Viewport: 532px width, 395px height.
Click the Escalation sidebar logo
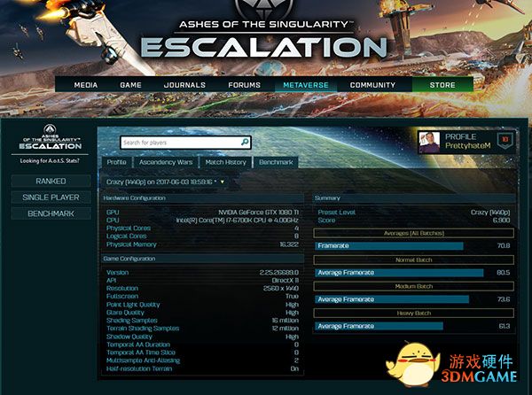pyautogui.click(x=51, y=137)
